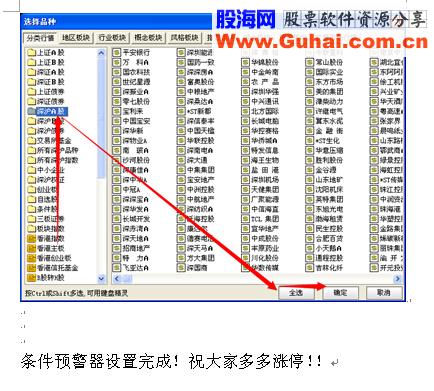Click the stock icon beside 华侨城A

click(245, 141)
